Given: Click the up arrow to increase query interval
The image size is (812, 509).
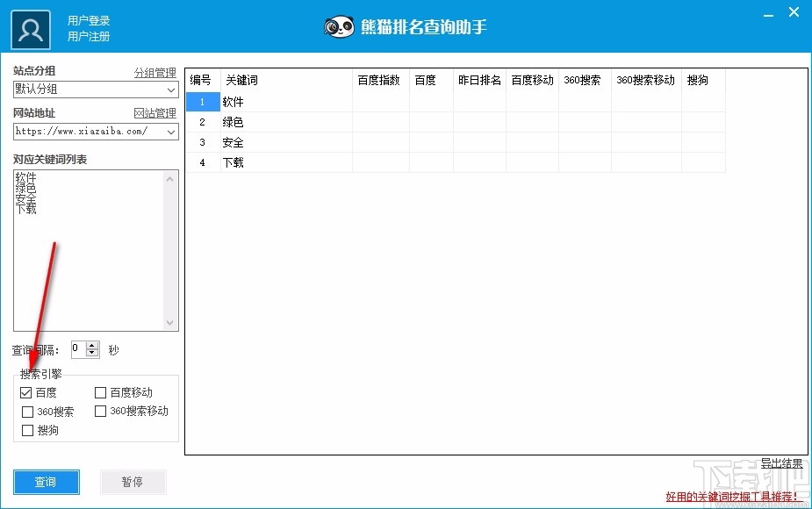Looking at the screenshot, I should pyautogui.click(x=93, y=345).
